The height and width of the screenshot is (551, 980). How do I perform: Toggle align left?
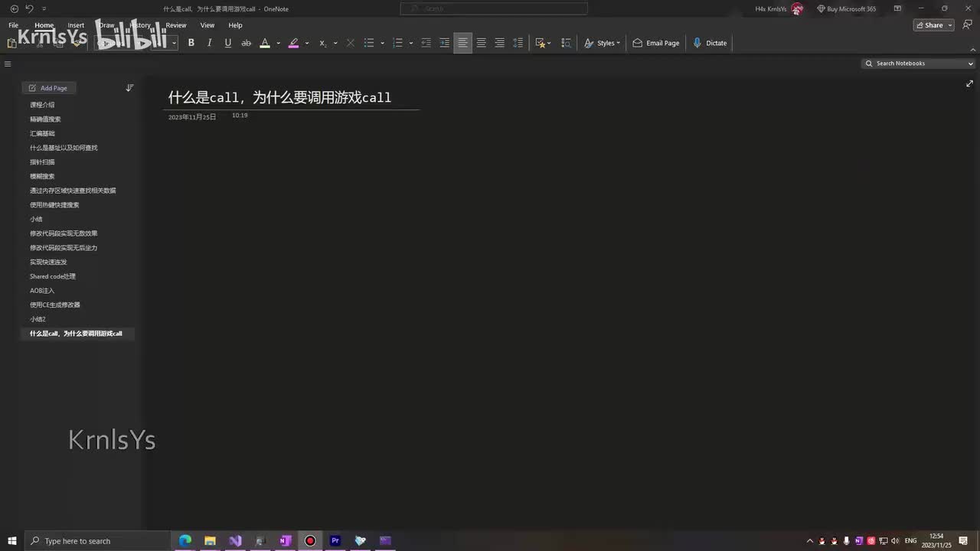(462, 43)
